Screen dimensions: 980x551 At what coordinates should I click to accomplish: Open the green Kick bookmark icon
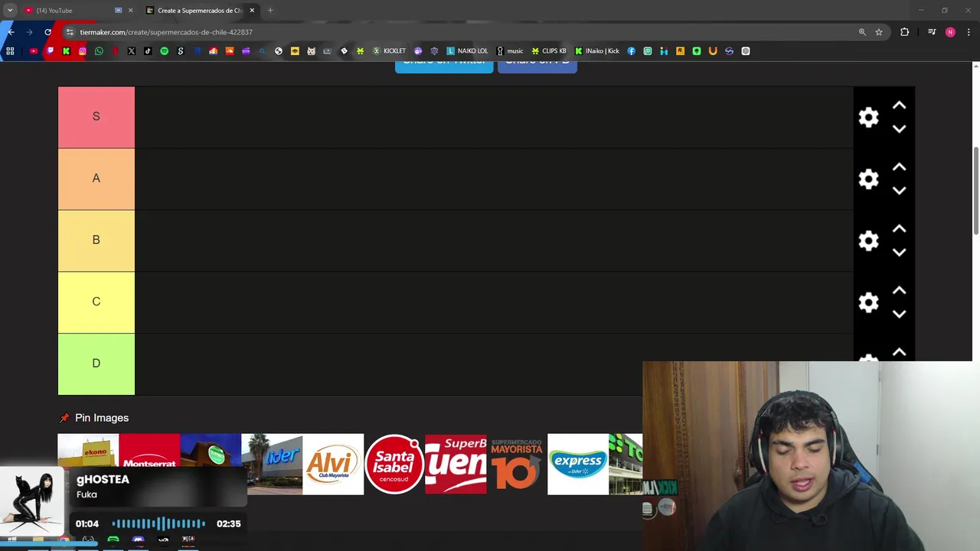(67, 51)
